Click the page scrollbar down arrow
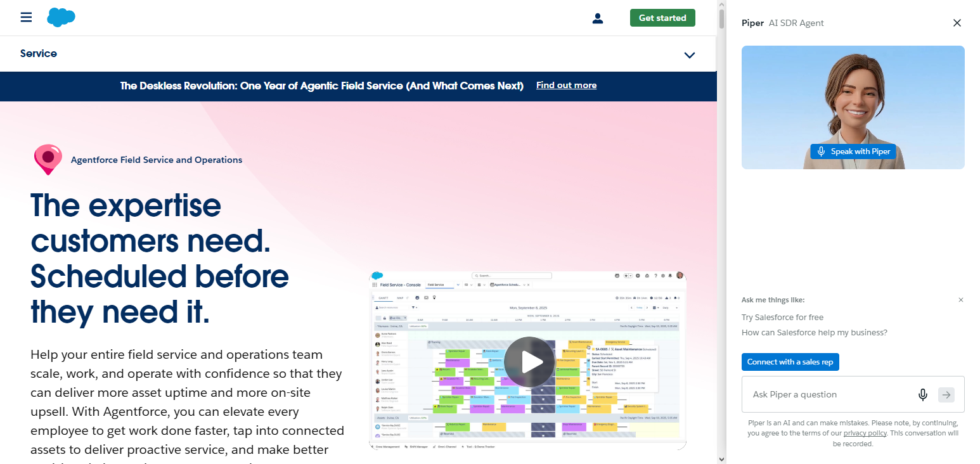Screen dimensions: 980x464 (721, 458)
